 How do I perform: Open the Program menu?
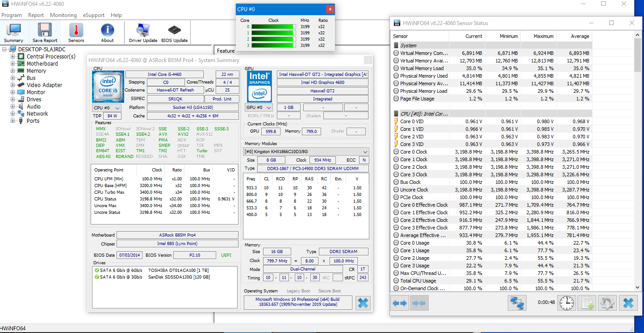(x=12, y=15)
